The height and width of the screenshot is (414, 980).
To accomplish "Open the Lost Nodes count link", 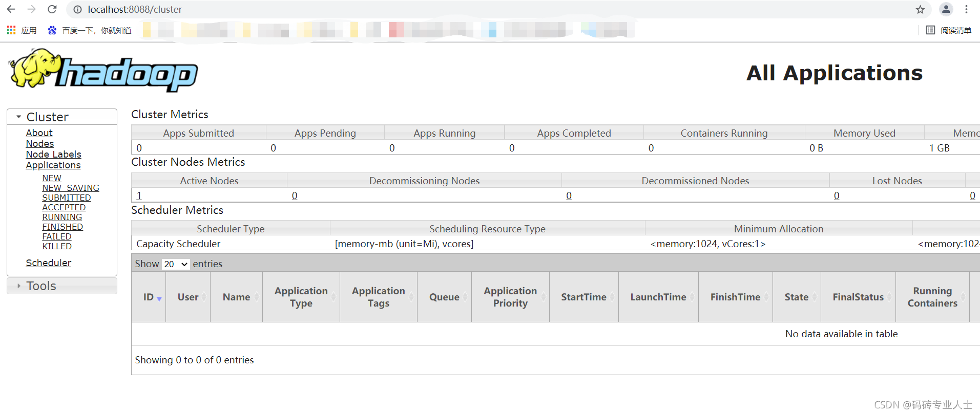I will pos(837,195).
